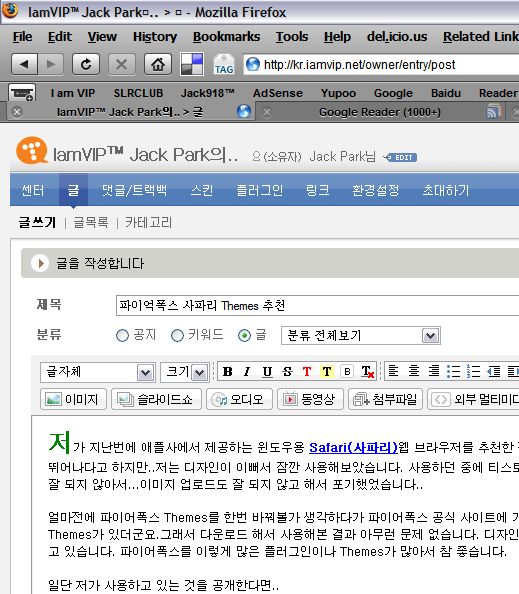Click the boxed B formatting icon

click(x=347, y=372)
